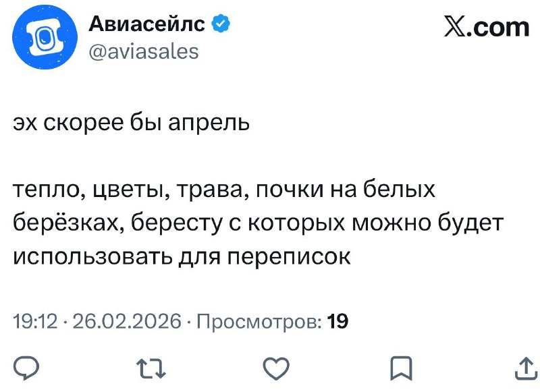Screen dimensions: 540x392
Task: Click the @aviasales handle
Action: tap(145, 51)
